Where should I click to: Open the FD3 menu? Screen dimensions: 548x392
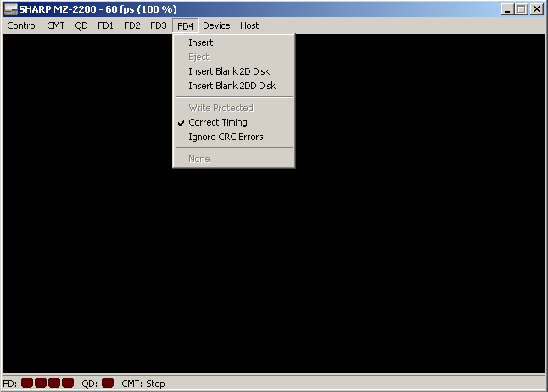click(159, 25)
